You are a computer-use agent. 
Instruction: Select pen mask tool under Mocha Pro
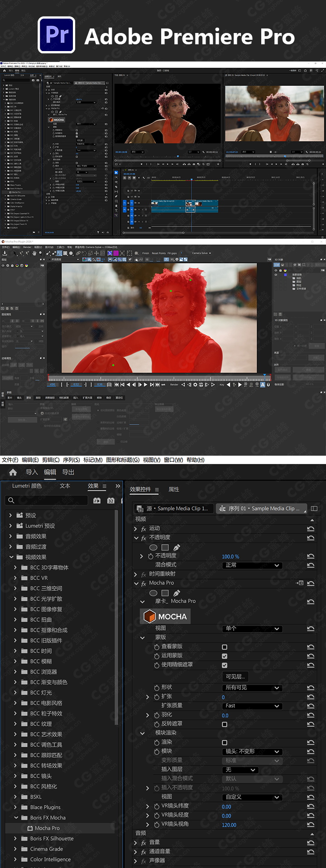pyautogui.click(x=177, y=593)
